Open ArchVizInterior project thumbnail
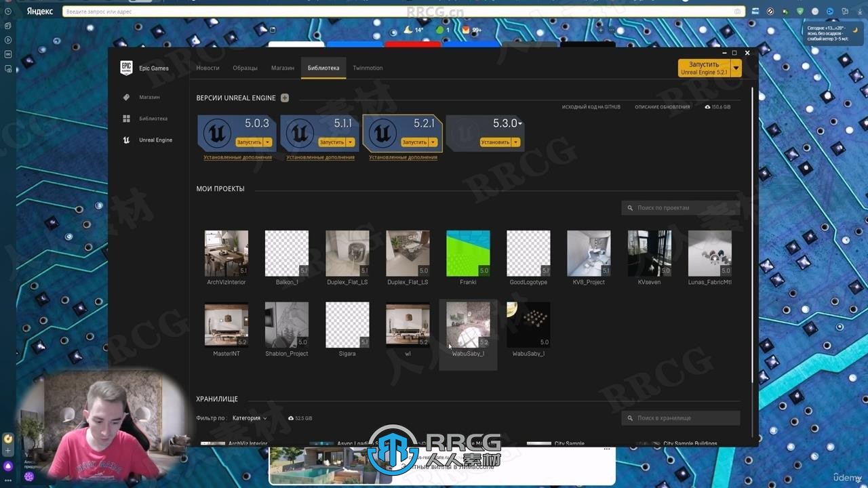Screen dimensions: 868x488 pyautogui.click(x=226, y=253)
